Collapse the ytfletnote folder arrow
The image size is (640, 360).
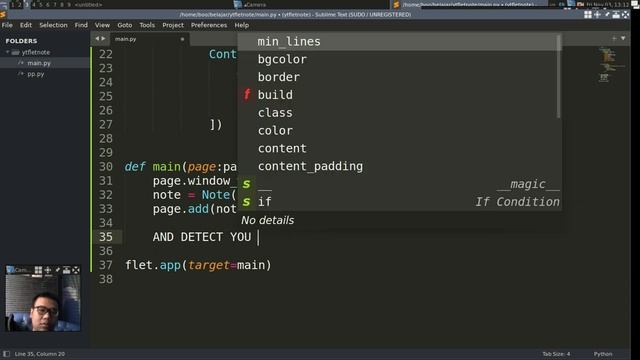7,52
